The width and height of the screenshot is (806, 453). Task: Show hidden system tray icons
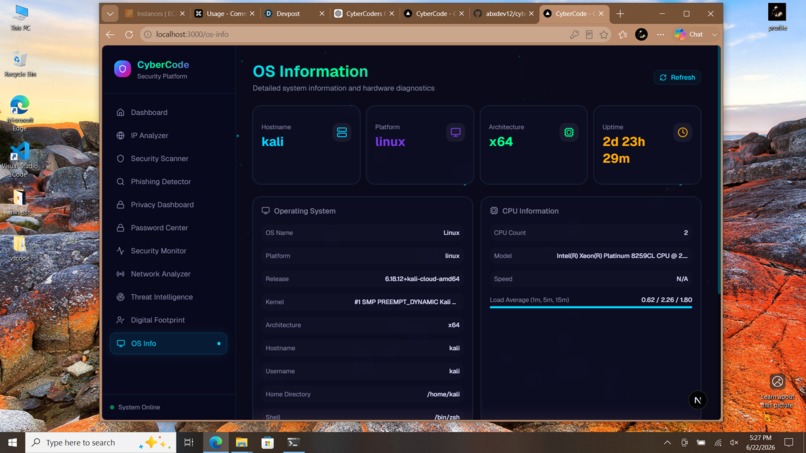pyautogui.click(x=667, y=443)
